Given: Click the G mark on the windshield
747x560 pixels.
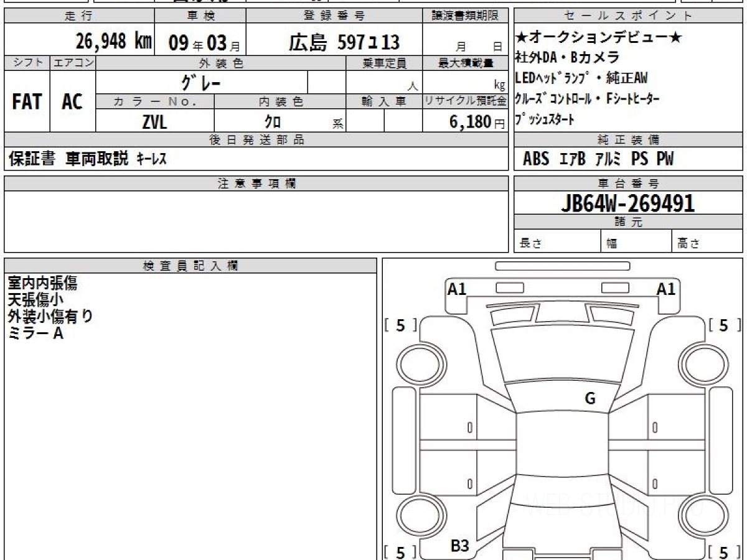Looking at the screenshot, I should pos(590,399).
